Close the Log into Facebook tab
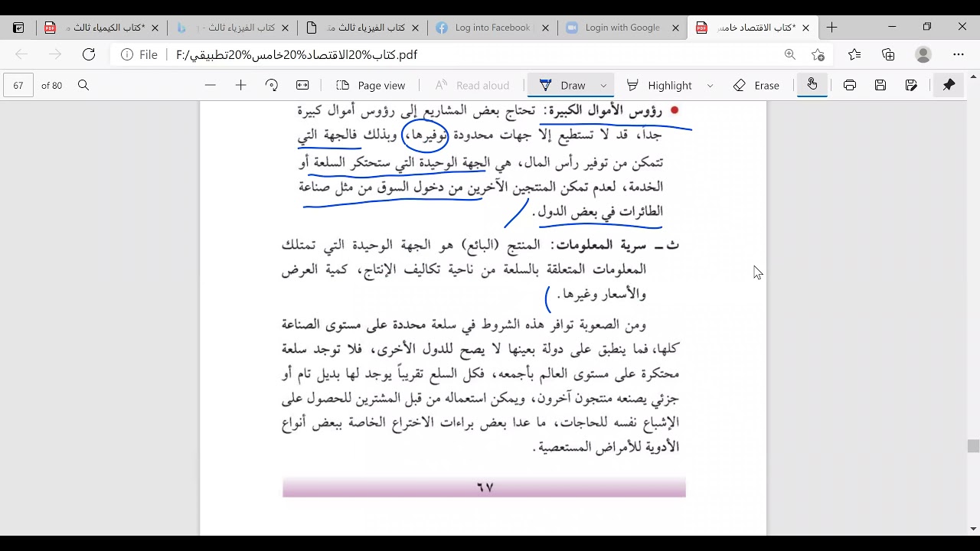Screen dimensions: 980x551 pos(545,28)
